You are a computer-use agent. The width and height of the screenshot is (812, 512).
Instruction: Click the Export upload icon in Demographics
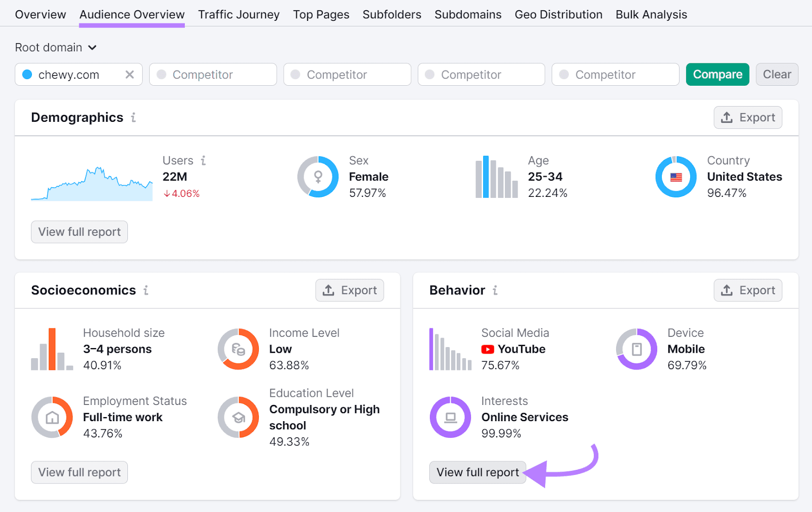727,117
